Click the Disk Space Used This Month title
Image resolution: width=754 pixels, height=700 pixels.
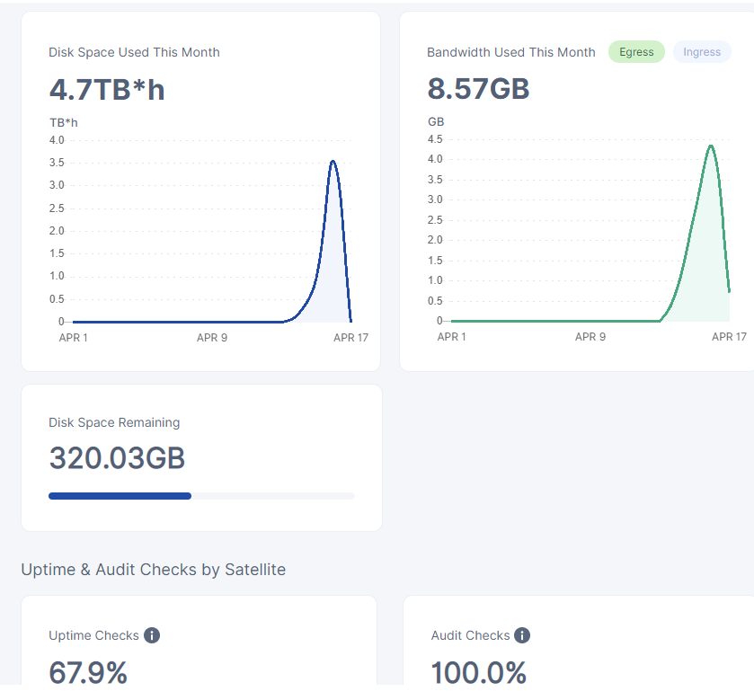tap(134, 52)
